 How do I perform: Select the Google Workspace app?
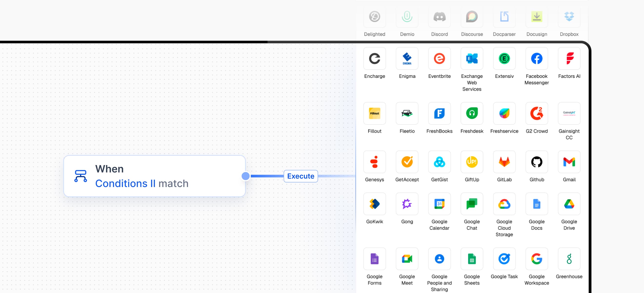click(536, 259)
